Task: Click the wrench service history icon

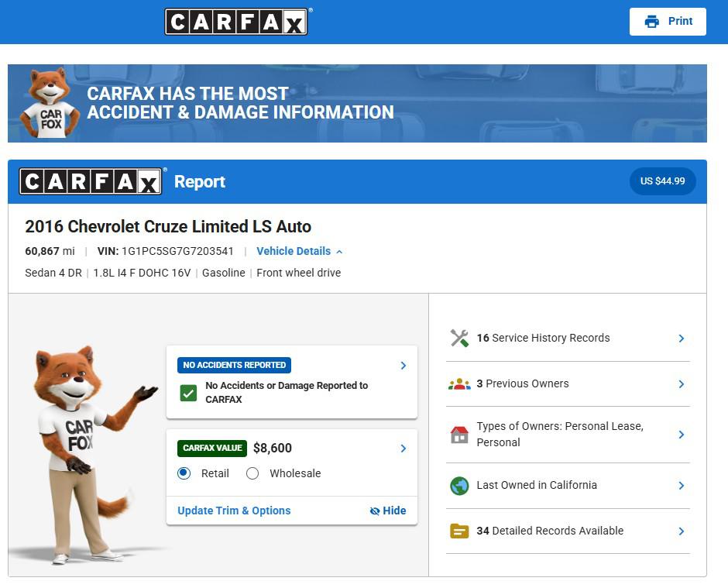Action: (459, 338)
